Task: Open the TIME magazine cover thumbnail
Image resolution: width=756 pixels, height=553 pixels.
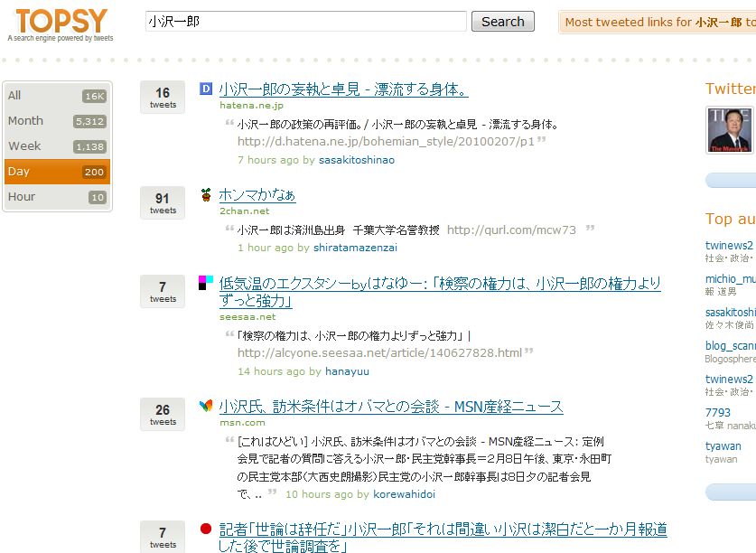Action: 729,130
